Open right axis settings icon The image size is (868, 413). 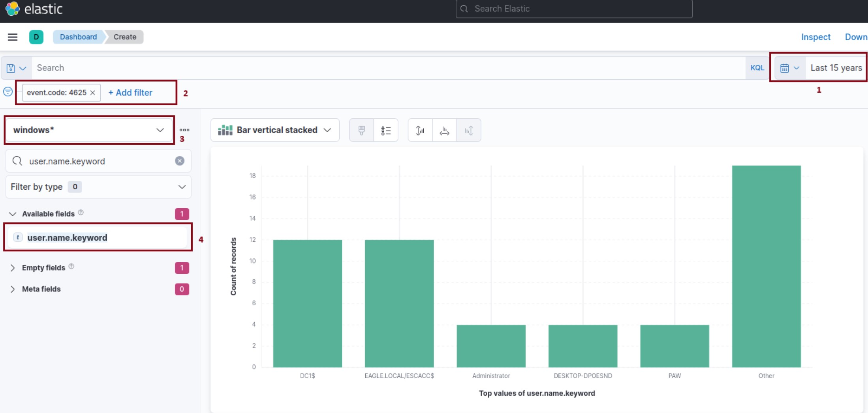pos(469,130)
